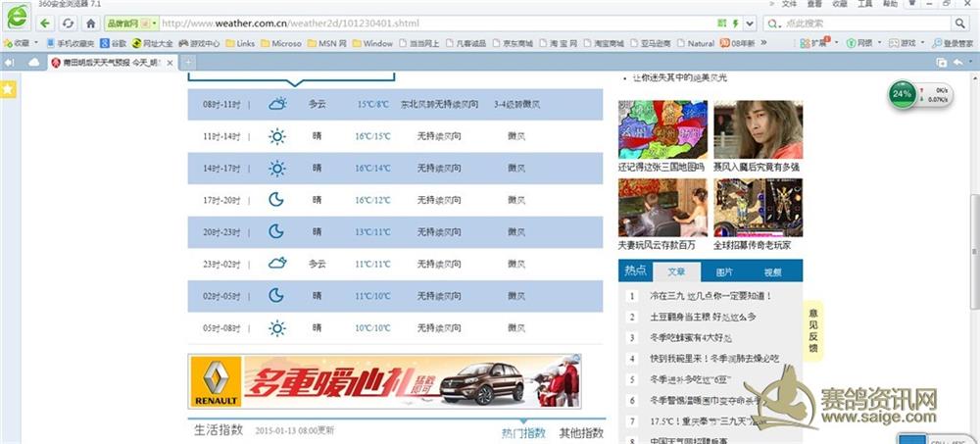The height and width of the screenshot is (444, 980).
Task: Click the cloud icon left of tabs
Action: pos(34,62)
